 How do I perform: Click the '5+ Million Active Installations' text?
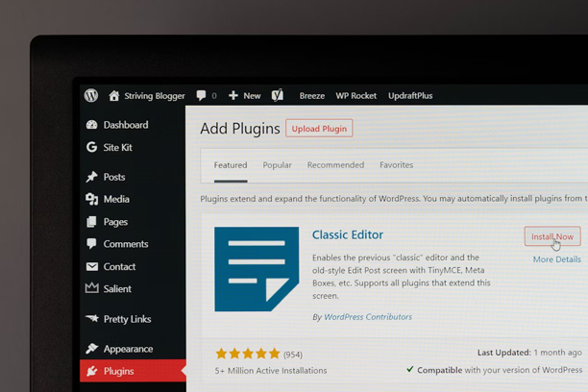tap(271, 371)
